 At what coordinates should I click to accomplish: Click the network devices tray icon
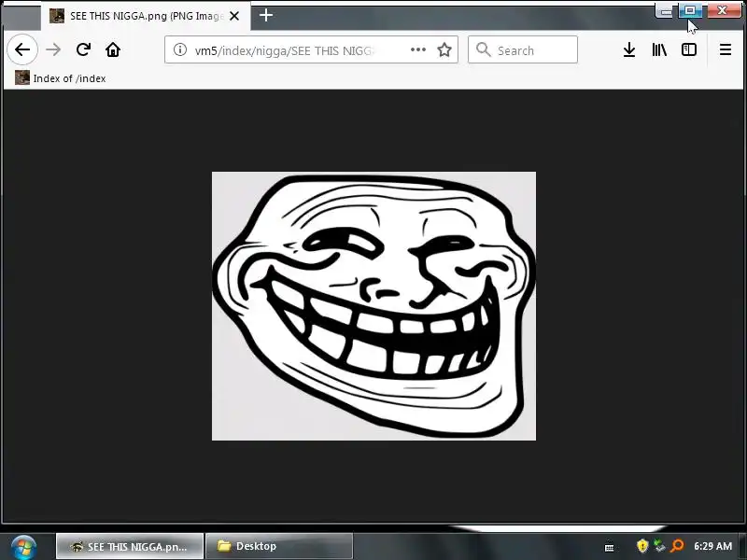click(x=659, y=546)
